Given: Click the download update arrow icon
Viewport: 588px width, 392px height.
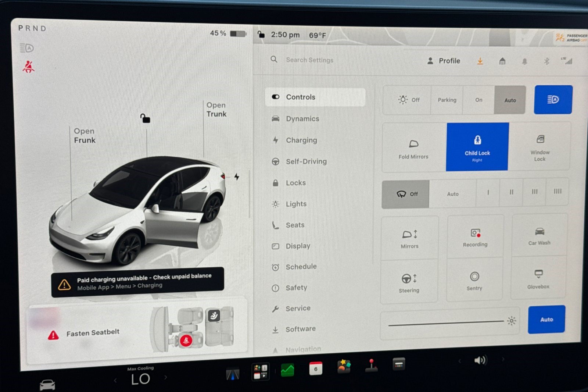Looking at the screenshot, I should tap(480, 61).
